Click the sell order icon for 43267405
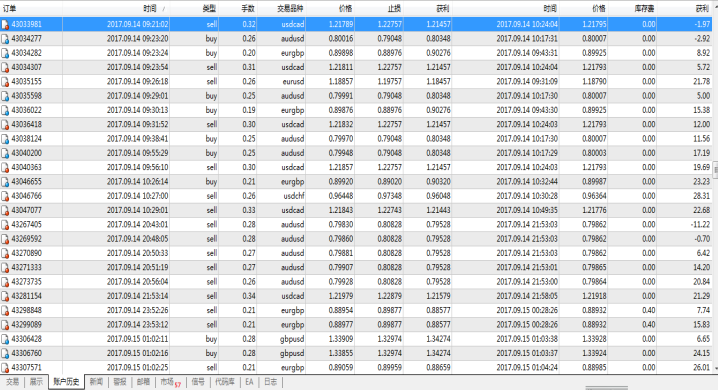This screenshot has width=718, height=390. tap(5, 225)
